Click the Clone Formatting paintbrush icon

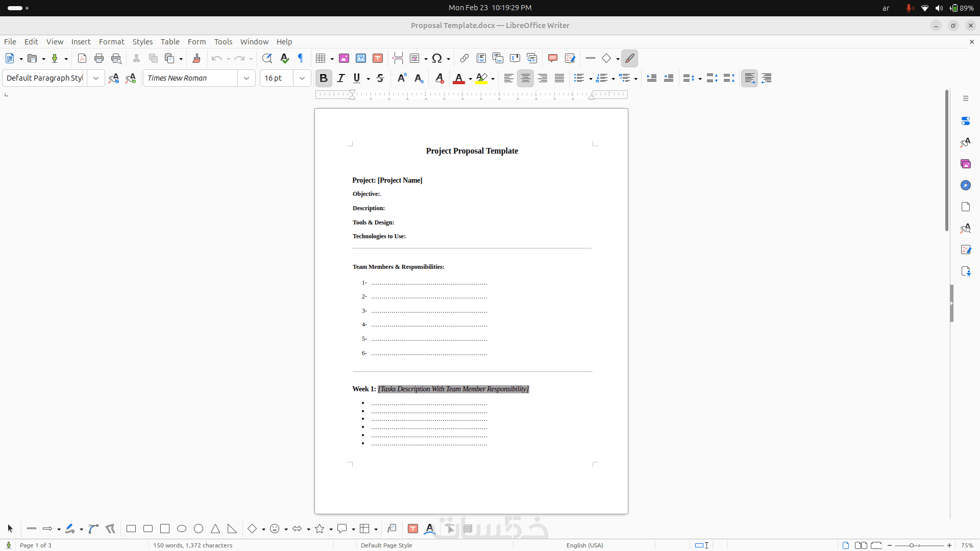click(197, 58)
